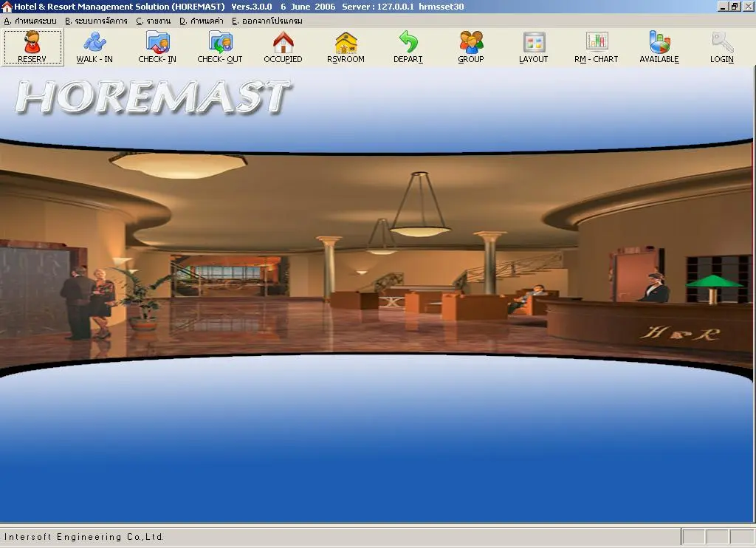Open the RM - CHART icon
The image size is (756, 548).
pos(597,47)
